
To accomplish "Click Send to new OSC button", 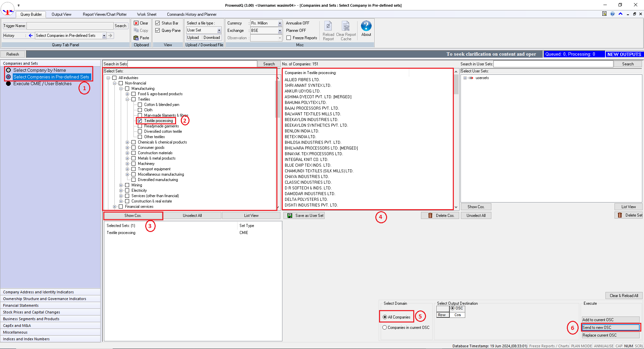I will coord(610,328).
